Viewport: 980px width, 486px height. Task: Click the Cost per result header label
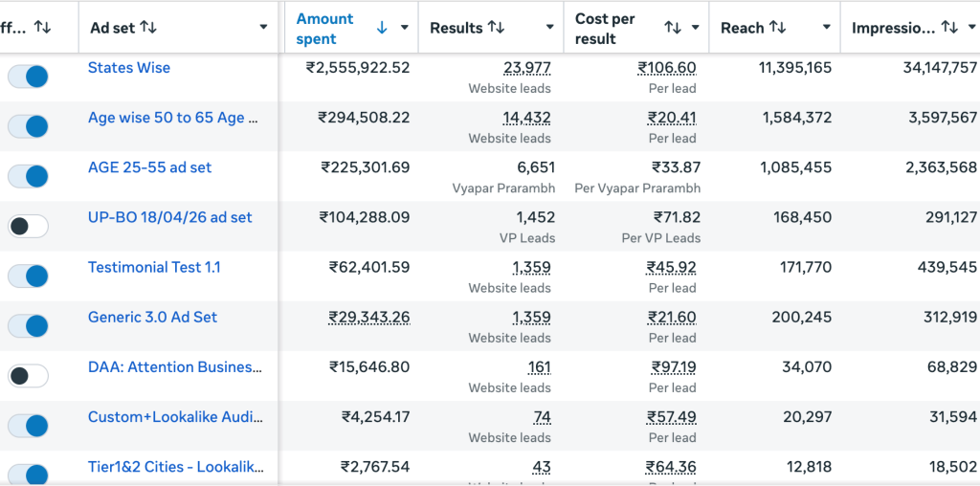pyautogui.click(x=605, y=28)
